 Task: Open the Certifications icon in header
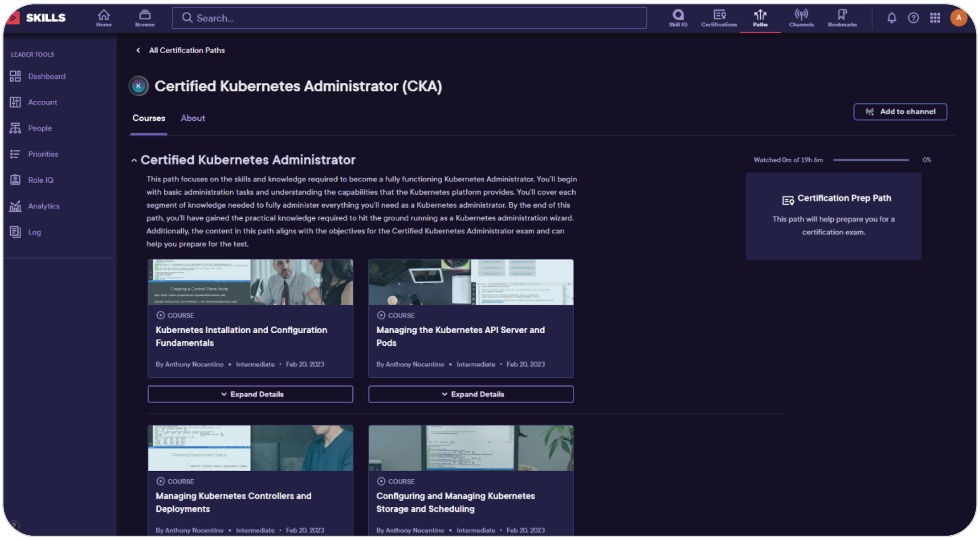pyautogui.click(x=719, y=18)
